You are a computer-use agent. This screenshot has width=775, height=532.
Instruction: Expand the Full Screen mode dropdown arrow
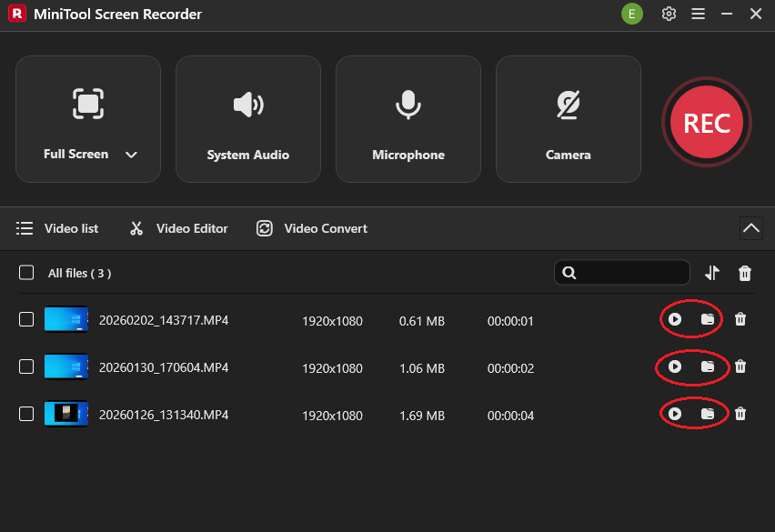tap(131, 155)
